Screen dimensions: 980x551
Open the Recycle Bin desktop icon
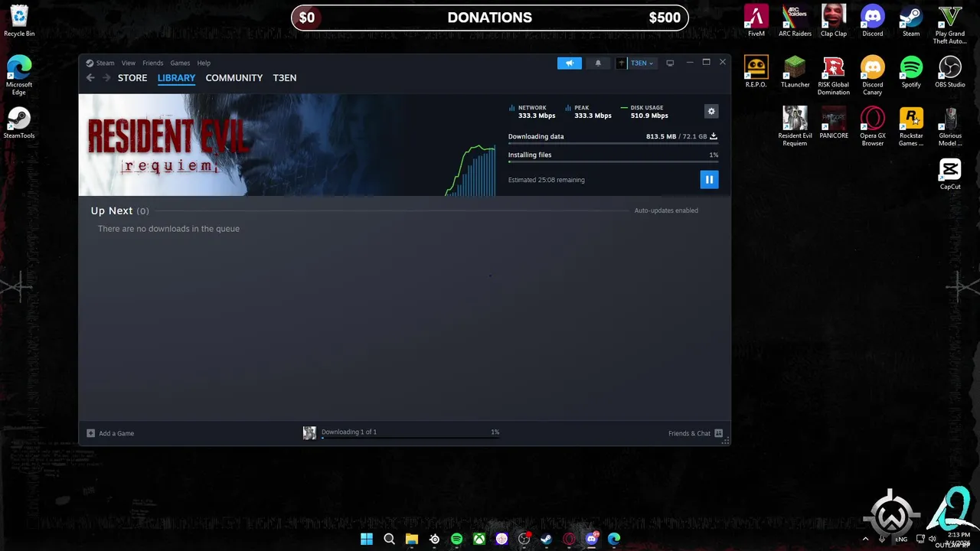pyautogui.click(x=19, y=21)
